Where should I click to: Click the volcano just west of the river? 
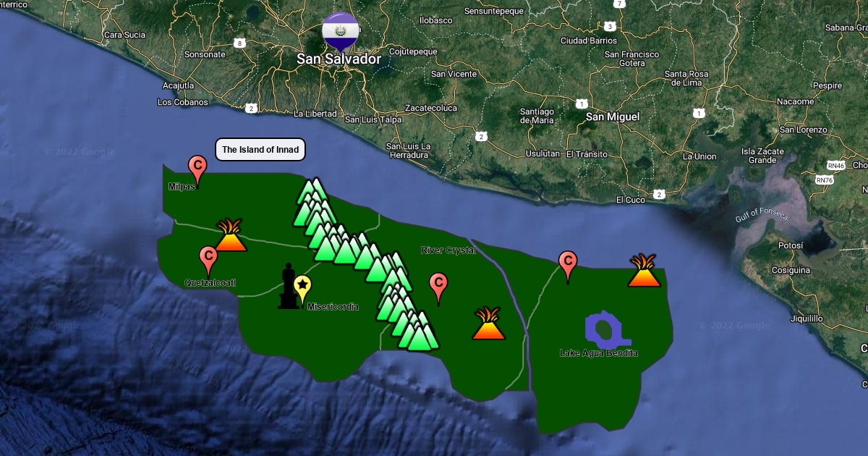pos(489,324)
